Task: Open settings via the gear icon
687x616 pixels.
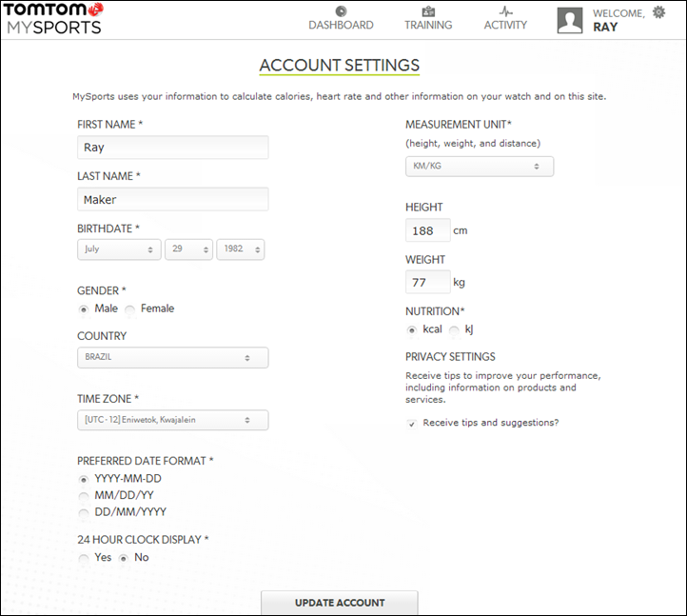Action: click(x=658, y=11)
